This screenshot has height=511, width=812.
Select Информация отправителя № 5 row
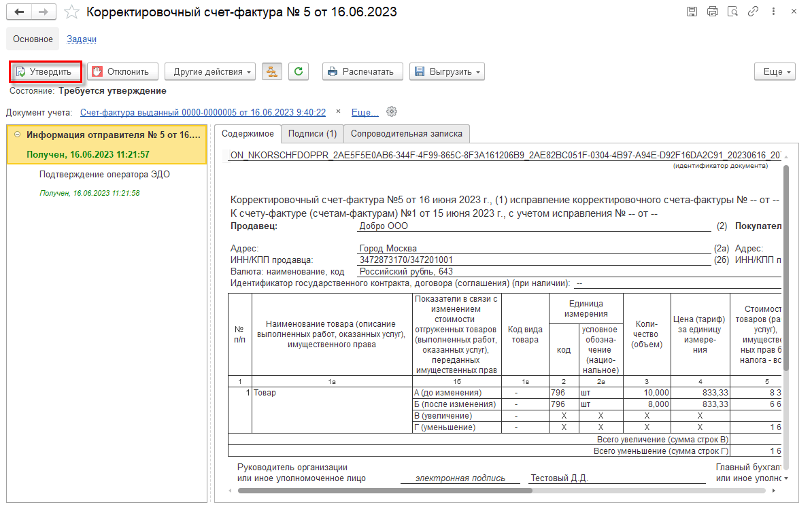[107, 144]
